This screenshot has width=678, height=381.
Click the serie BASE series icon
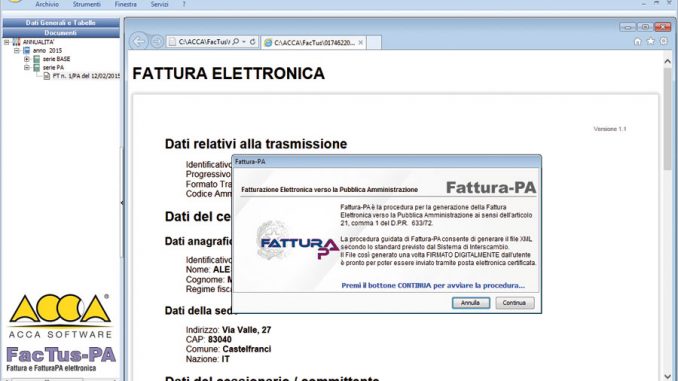(37, 59)
